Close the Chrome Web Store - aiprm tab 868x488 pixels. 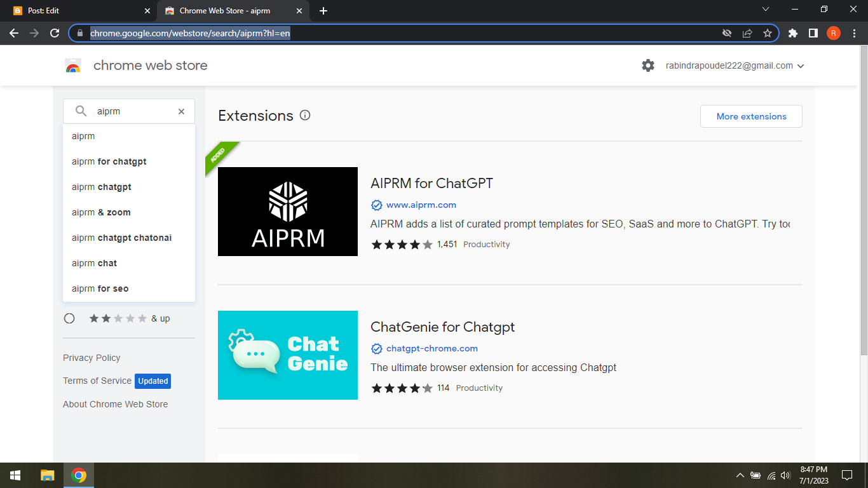[x=299, y=11]
